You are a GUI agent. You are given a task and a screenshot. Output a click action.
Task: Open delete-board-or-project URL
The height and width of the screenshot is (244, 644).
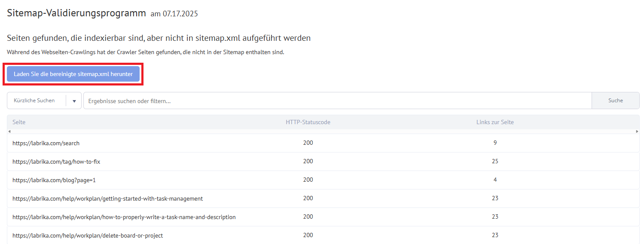click(x=88, y=235)
